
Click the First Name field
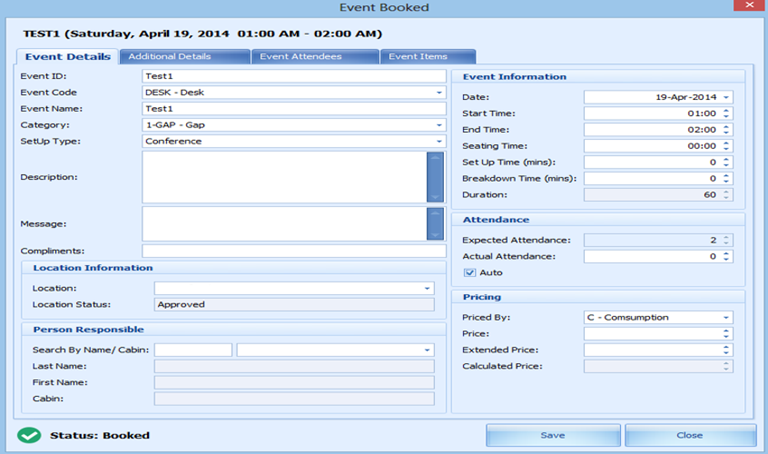(294, 382)
